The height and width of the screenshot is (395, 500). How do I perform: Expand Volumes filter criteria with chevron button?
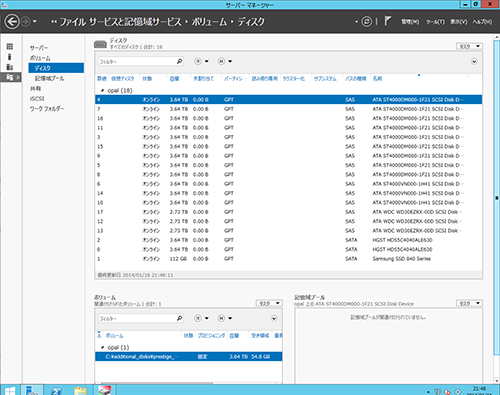[x=274, y=319]
